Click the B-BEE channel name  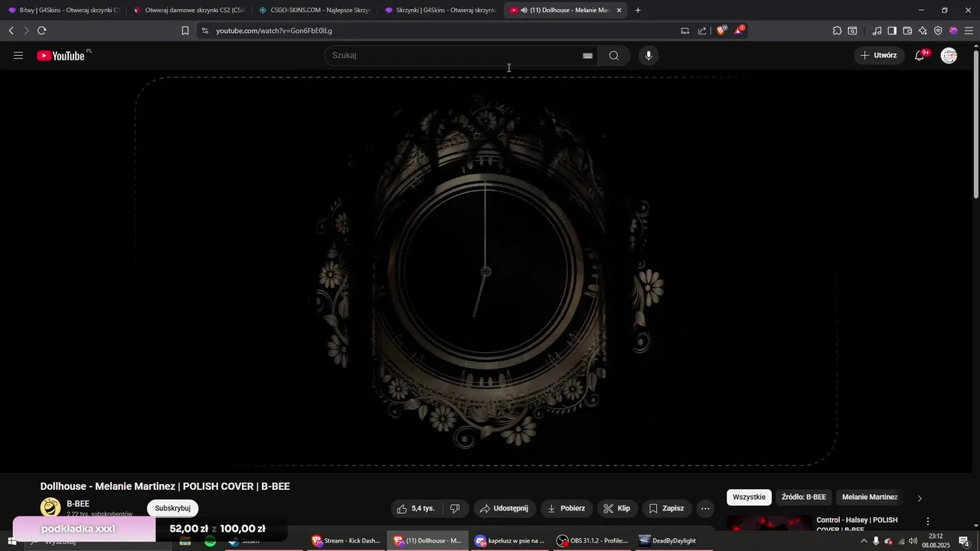[x=78, y=504]
